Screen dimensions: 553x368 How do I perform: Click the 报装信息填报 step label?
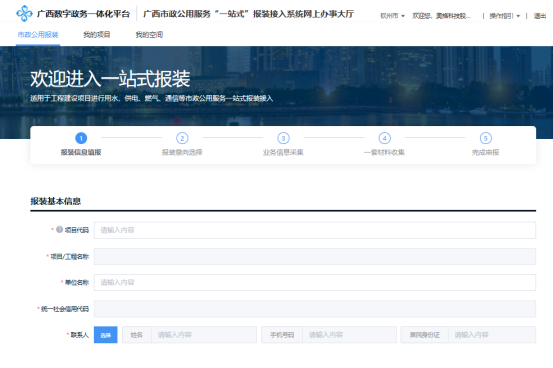tap(81, 152)
